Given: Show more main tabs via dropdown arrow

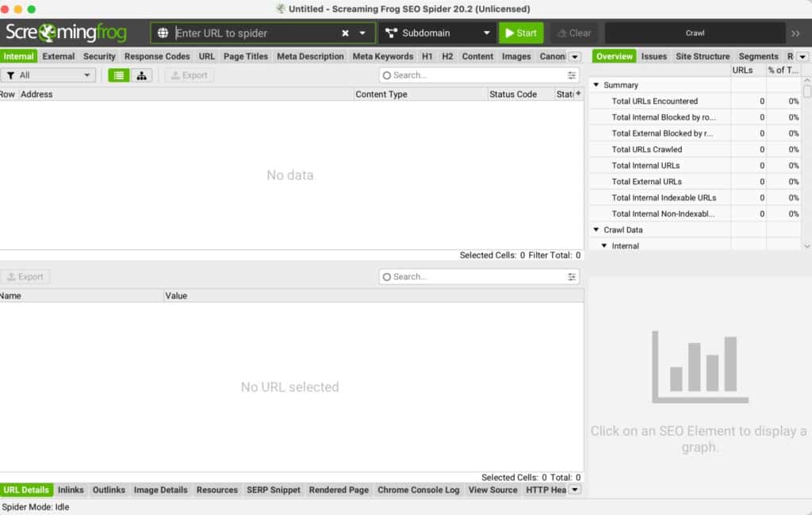Looking at the screenshot, I should coord(575,56).
